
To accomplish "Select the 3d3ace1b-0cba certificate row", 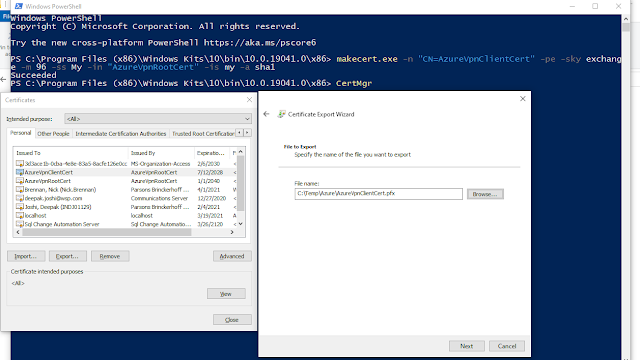I will [x=125, y=164].
